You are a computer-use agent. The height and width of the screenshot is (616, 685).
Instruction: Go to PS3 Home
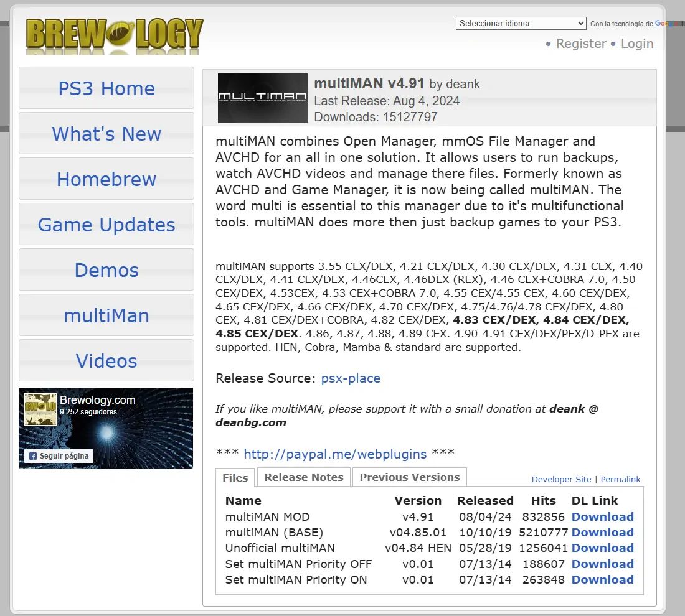coord(106,88)
